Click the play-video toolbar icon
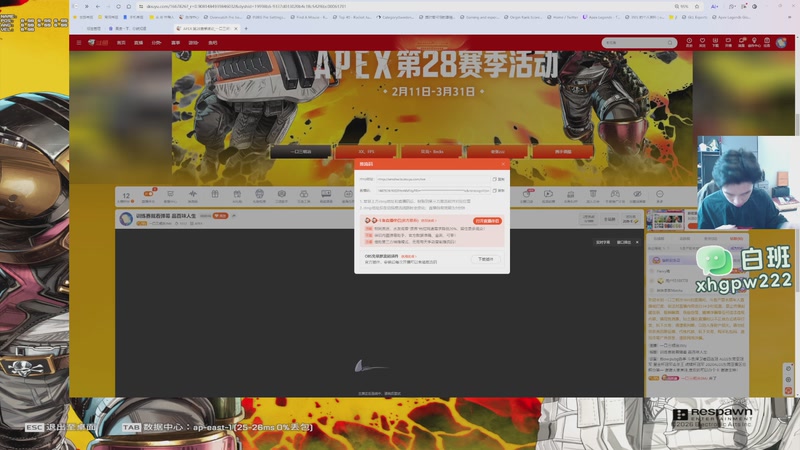The image size is (800, 450). coord(548,195)
